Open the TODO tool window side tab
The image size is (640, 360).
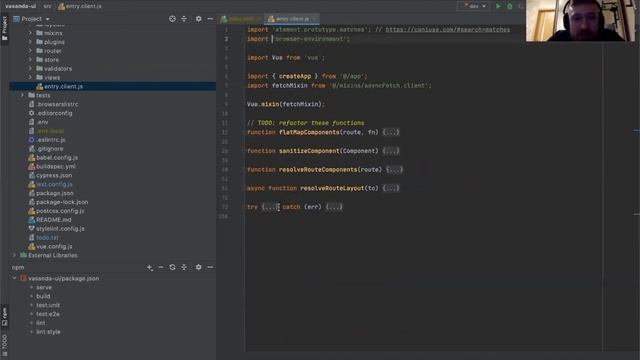(x=4, y=345)
